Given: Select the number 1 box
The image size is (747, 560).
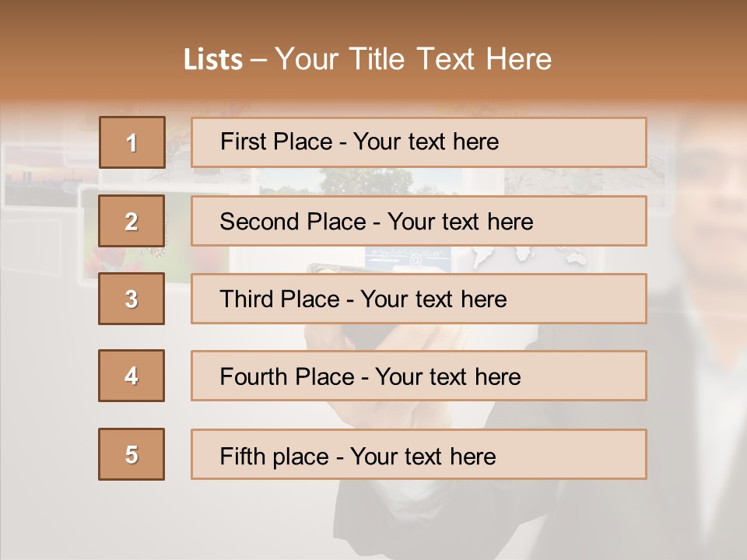Looking at the screenshot, I should [132, 142].
